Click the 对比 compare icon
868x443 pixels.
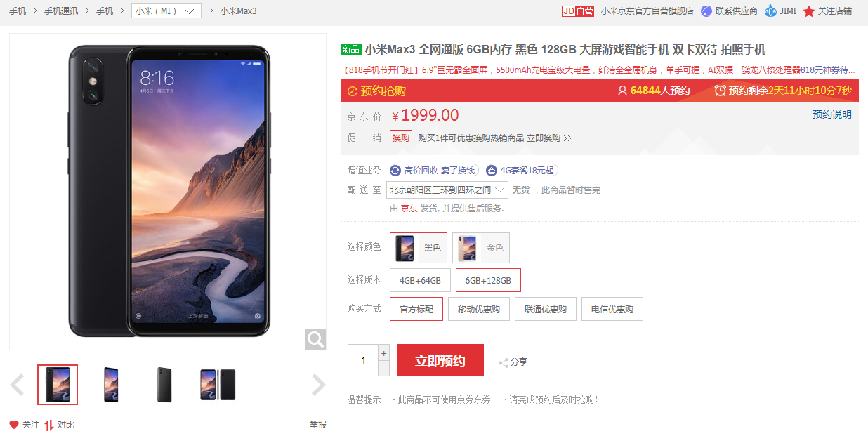point(49,425)
